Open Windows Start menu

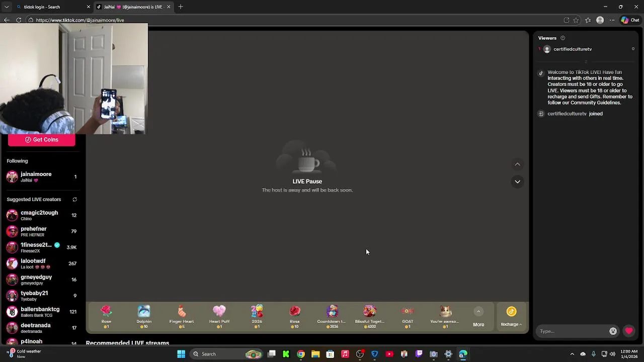(x=181, y=354)
